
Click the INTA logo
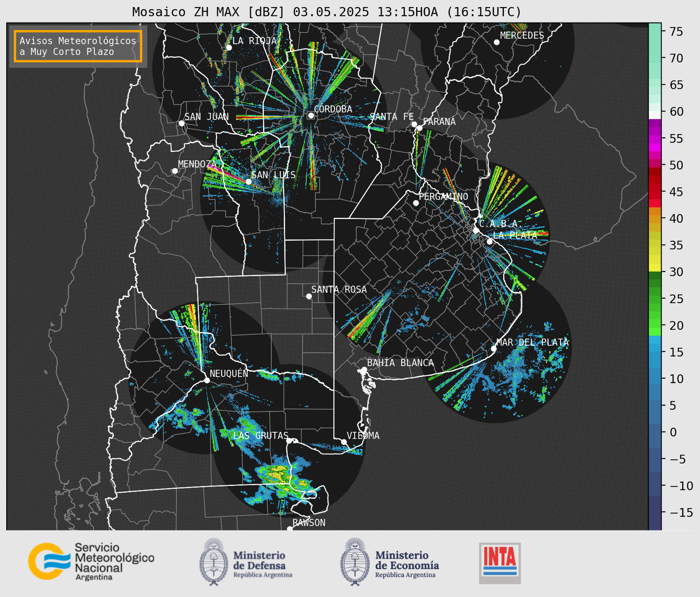pos(500,563)
